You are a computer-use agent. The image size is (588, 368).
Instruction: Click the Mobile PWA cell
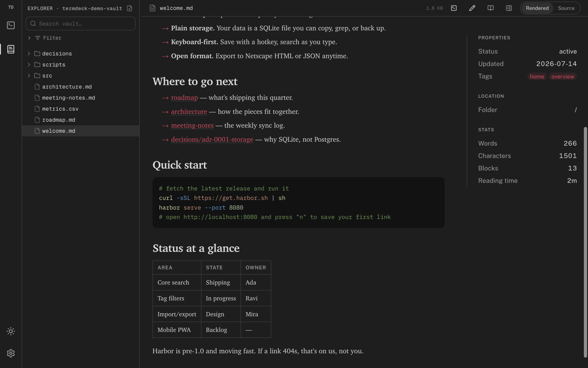(x=177, y=330)
